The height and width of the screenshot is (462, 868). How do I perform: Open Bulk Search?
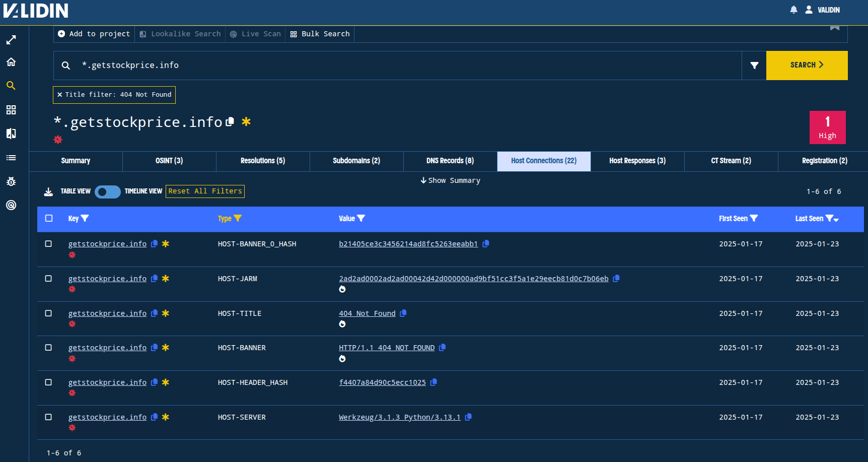(320, 34)
